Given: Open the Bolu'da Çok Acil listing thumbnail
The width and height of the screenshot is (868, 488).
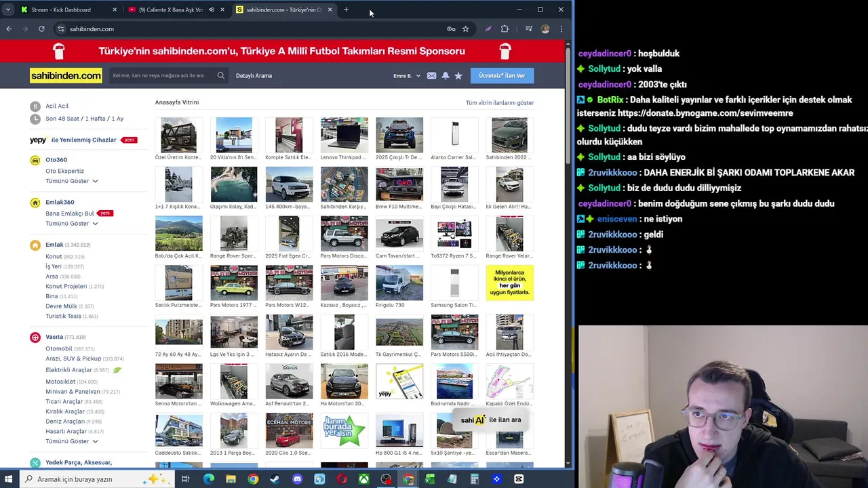Looking at the screenshot, I should click(179, 234).
